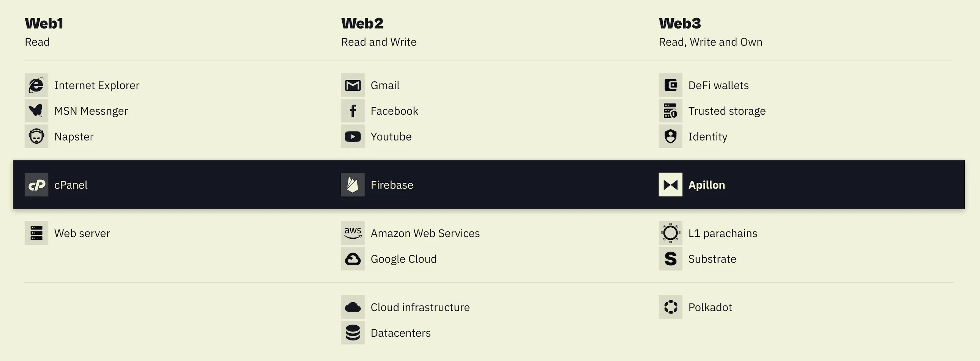Click the Gmail envelope icon

353,85
